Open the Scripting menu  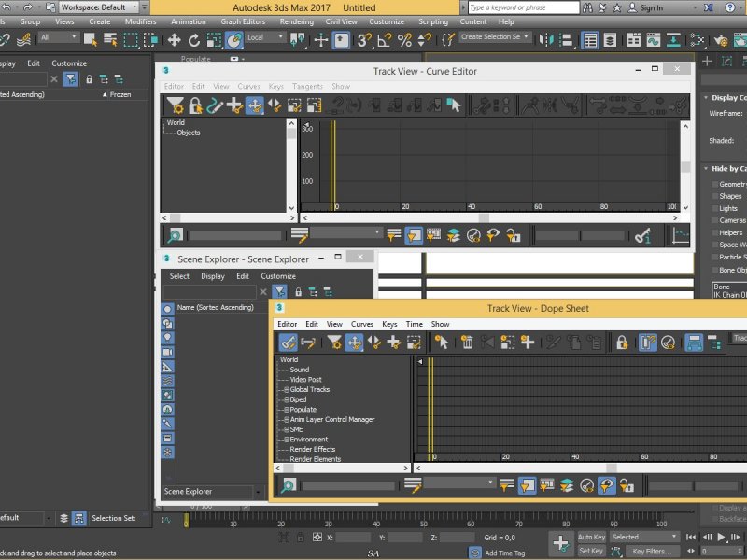[433, 21]
